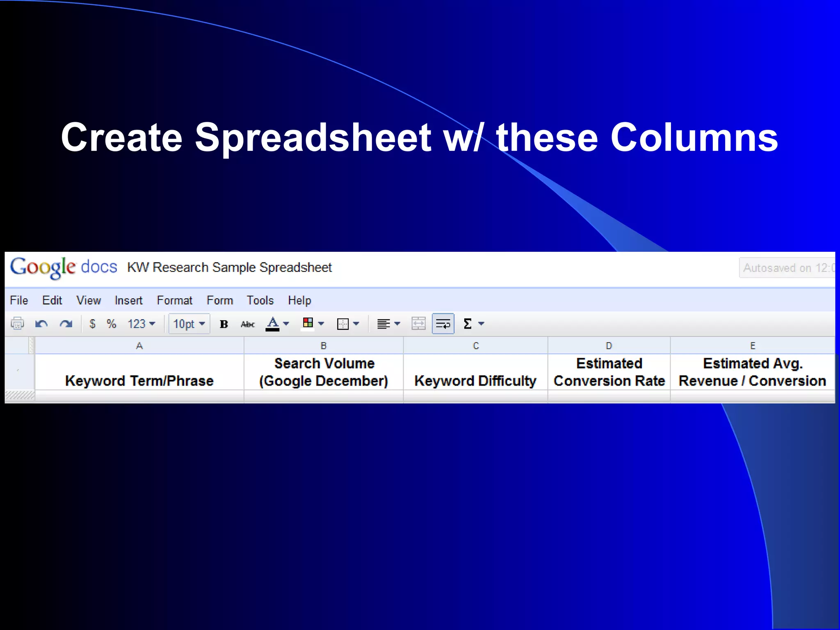This screenshot has height=630, width=840.
Task: Open the 123 number format dropdown
Action: click(x=141, y=324)
